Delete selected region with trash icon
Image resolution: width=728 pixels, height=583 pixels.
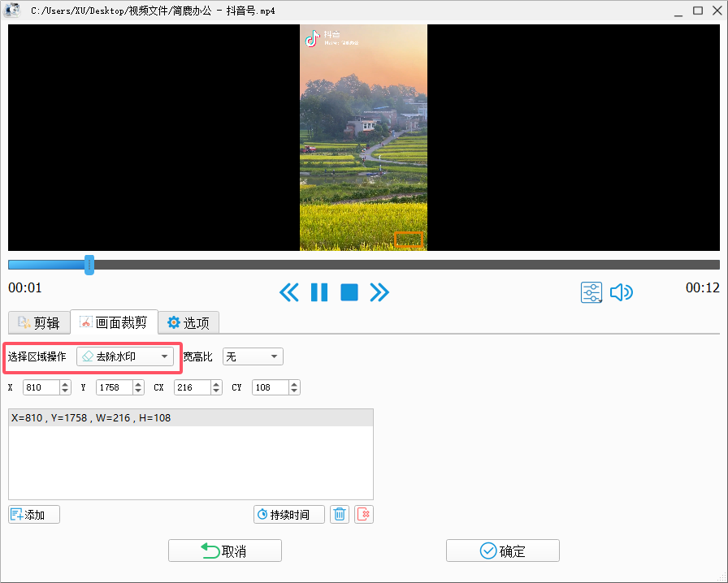click(340, 514)
